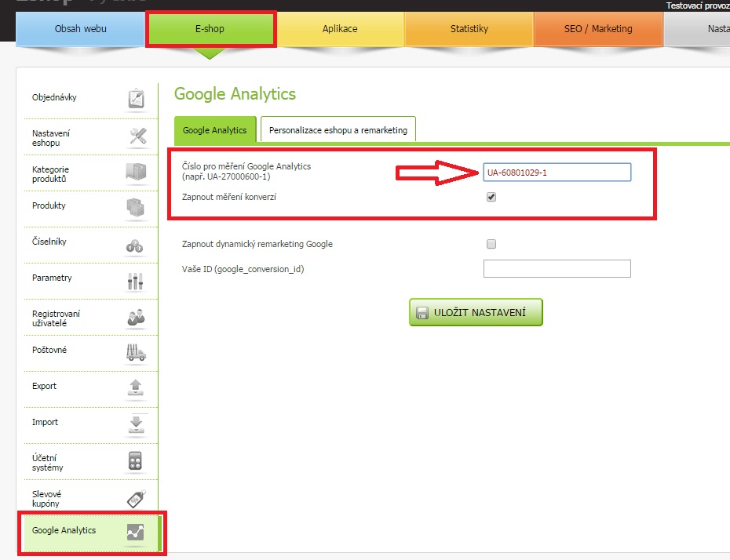Click the Google Analytics chart icon in sidebar
730x560 pixels.
(x=136, y=533)
